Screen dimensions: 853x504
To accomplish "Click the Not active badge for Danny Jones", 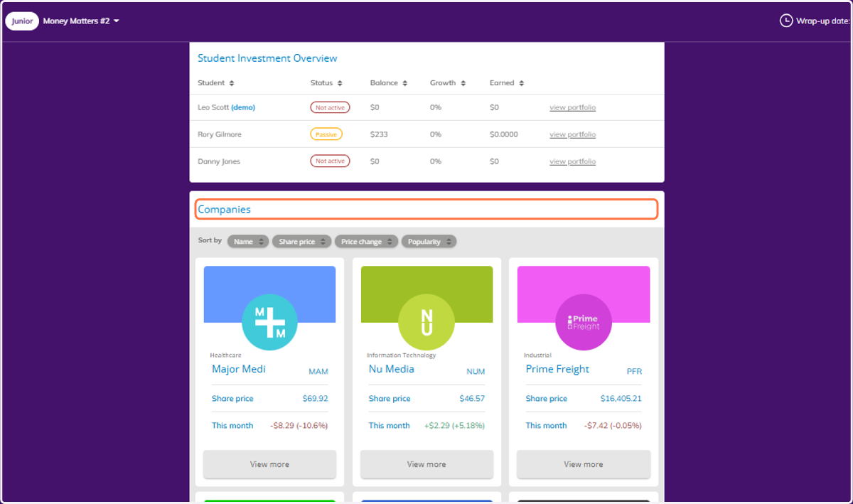I will tap(330, 161).
